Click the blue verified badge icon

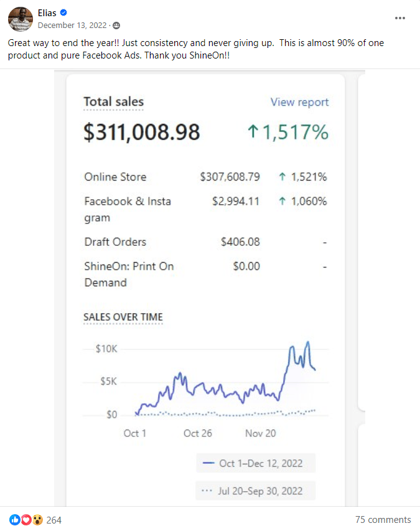(63, 13)
